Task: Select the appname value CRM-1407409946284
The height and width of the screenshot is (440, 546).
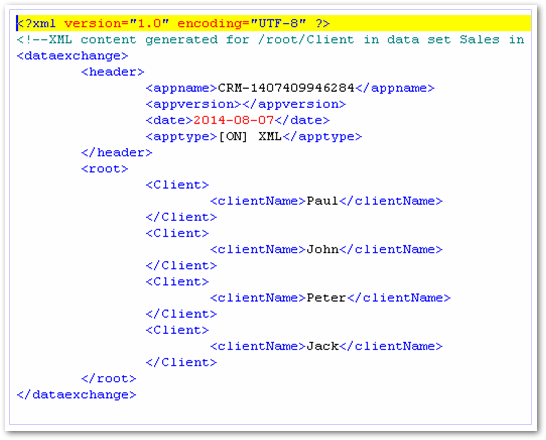Action: click(x=286, y=88)
